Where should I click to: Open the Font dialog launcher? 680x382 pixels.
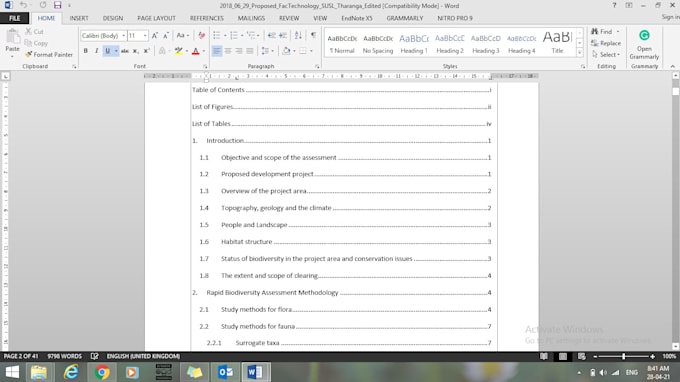[x=205, y=66]
